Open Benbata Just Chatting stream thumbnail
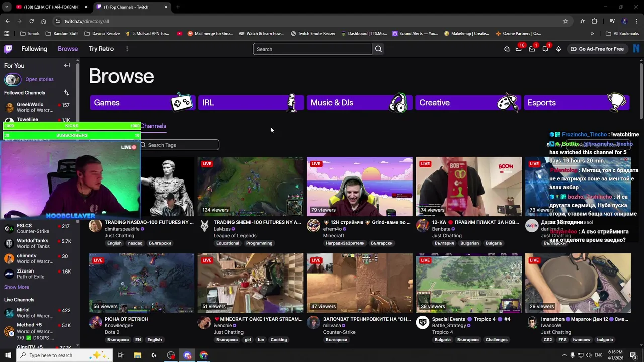Viewport: 644px width, 362px height. 469,187
